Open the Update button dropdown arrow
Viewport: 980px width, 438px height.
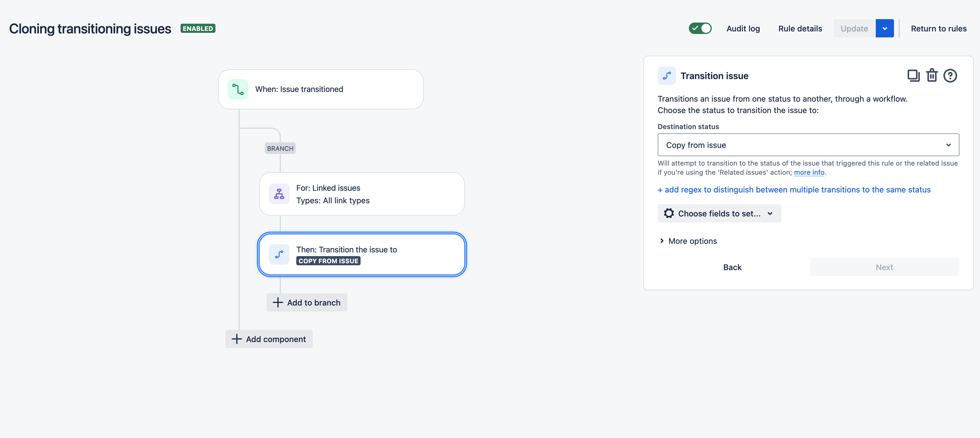[x=885, y=28]
